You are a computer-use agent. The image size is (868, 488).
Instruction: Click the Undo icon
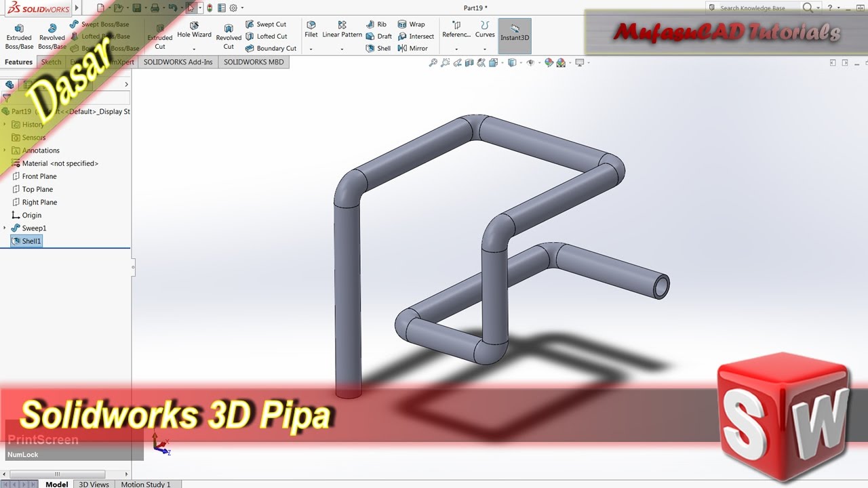click(x=173, y=8)
